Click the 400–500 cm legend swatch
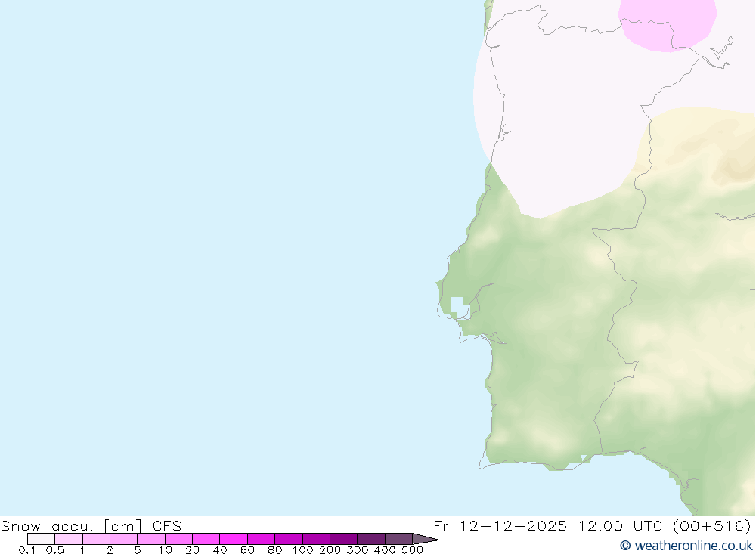This screenshot has width=756, height=554. (x=398, y=539)
